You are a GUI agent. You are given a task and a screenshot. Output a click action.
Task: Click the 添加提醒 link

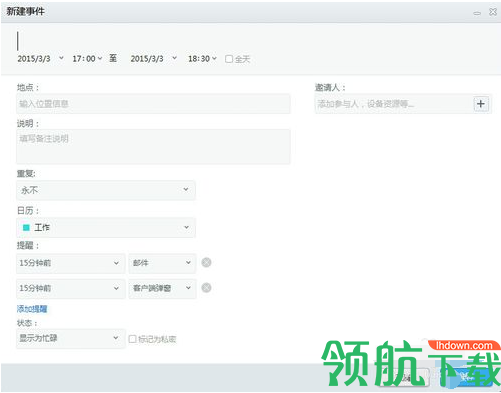coord(32,309)
